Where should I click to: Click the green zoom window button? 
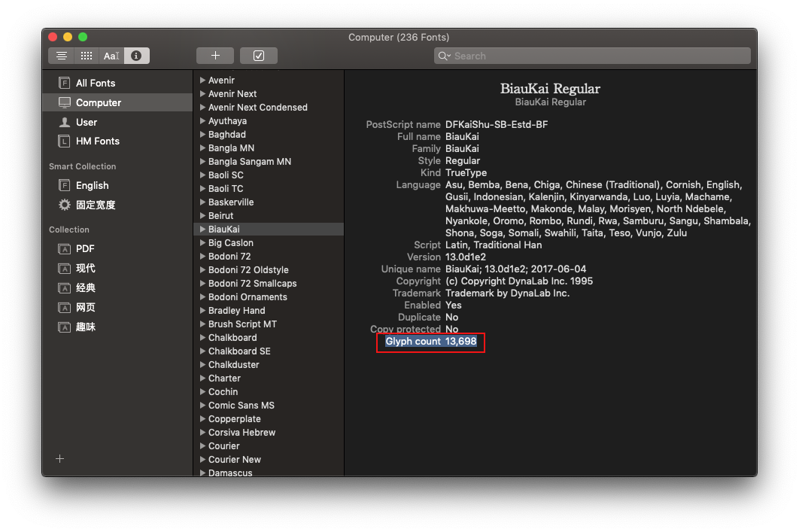[83, 37]
